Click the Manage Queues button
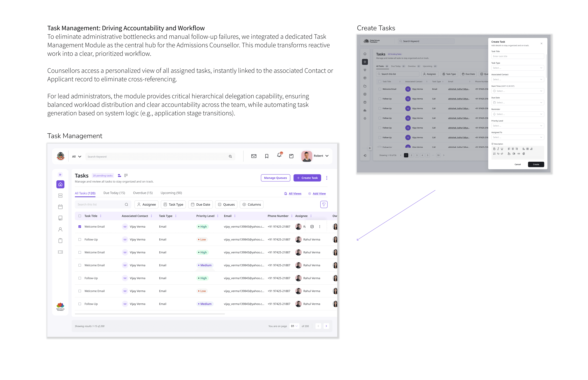 pos(275,178)
